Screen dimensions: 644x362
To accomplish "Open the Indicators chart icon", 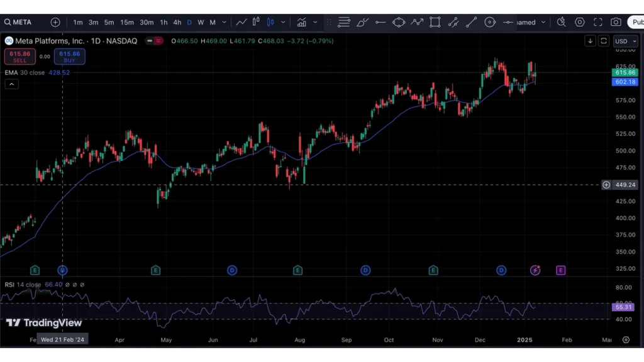I will 301,22.
